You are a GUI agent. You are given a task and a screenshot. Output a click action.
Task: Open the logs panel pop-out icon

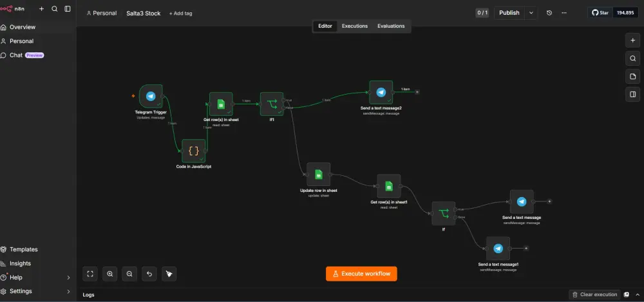(x=627, y=295)
